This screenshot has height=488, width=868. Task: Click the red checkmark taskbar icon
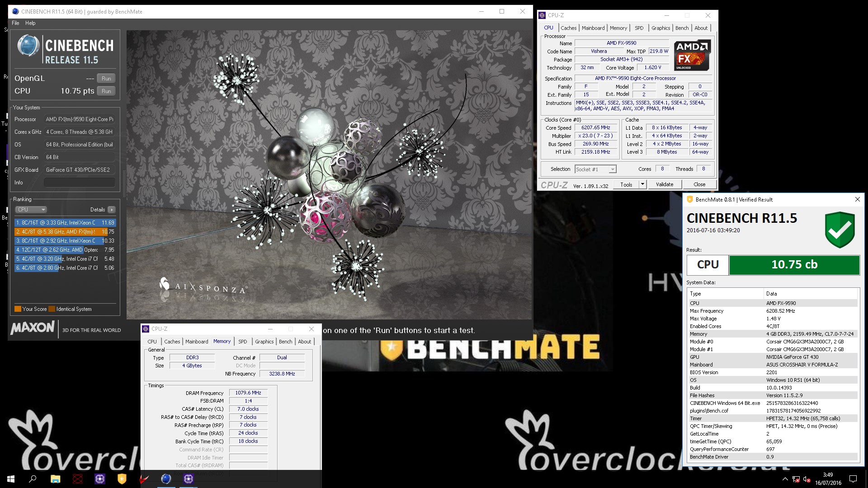pos(144,479)
